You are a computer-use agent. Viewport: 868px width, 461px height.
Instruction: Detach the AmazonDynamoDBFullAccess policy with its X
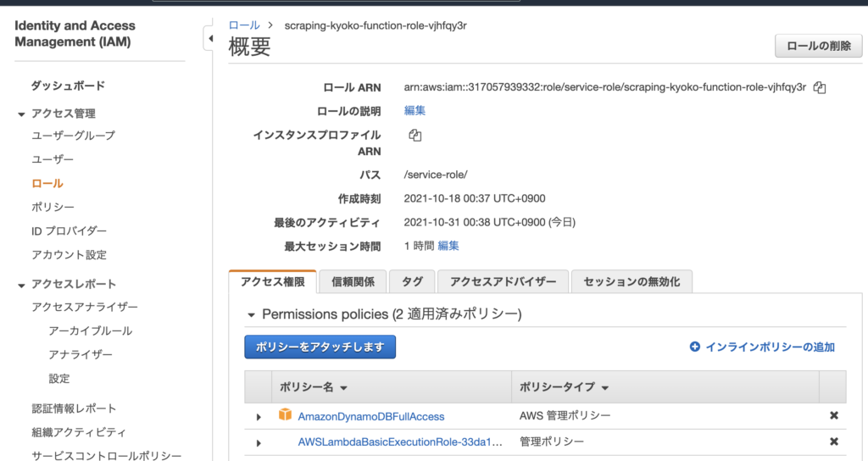pyautogui.click(x=834, y=415)
